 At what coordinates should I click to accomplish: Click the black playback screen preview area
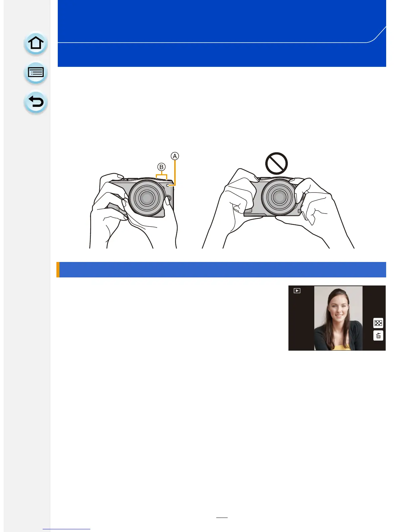pyautogui.click(x=337, y=318)
